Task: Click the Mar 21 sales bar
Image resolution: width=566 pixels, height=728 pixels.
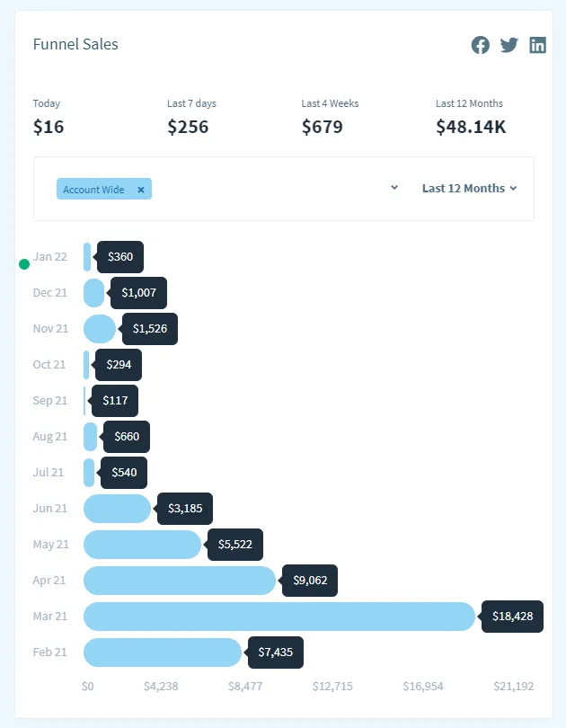Action: click(279, 617)
